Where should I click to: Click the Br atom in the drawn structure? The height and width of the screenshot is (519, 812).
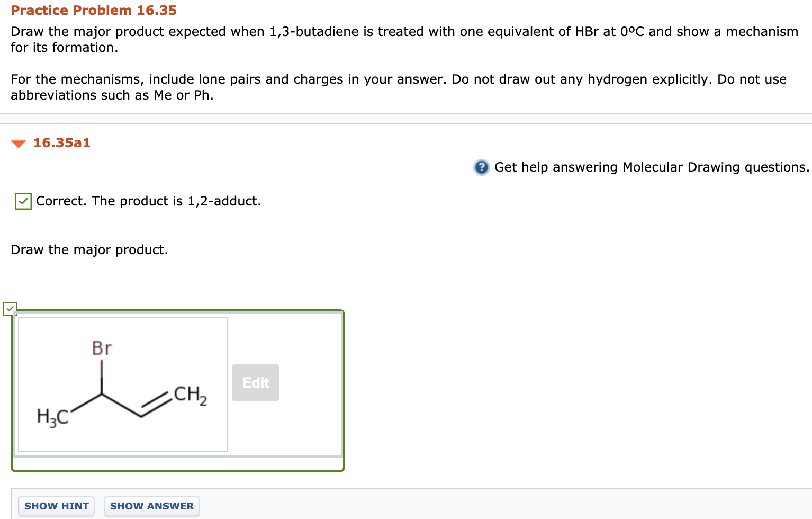tap(101, 348)
